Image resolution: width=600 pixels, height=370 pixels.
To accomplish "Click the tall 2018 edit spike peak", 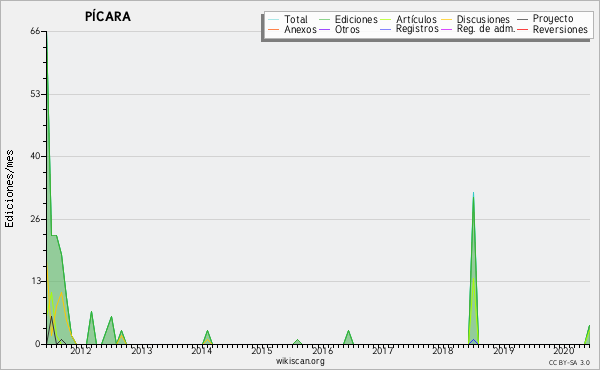I will point(473,194).
